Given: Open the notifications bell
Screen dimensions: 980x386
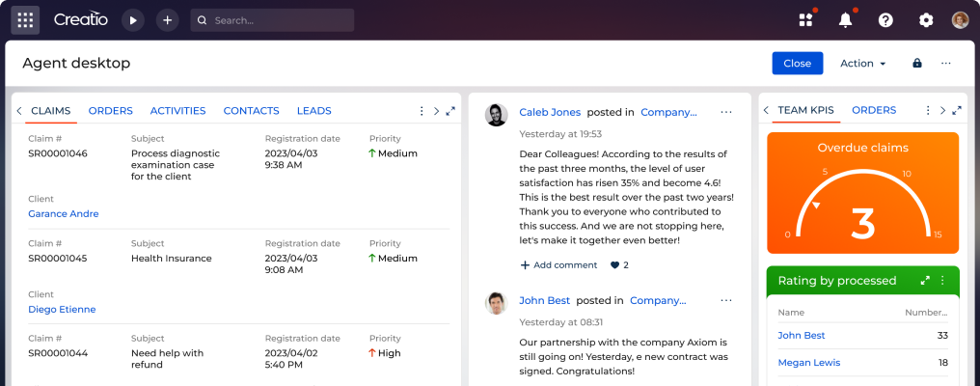Looking at the screenshot, I should point(846,20).
